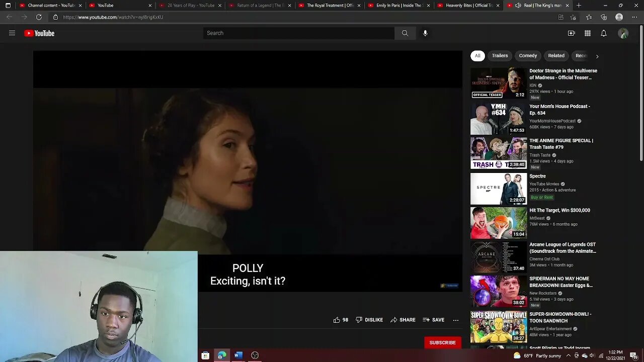Visit the Cinema Ost Club channel link
Screen dimensions: 644x362
pos(544,259)
